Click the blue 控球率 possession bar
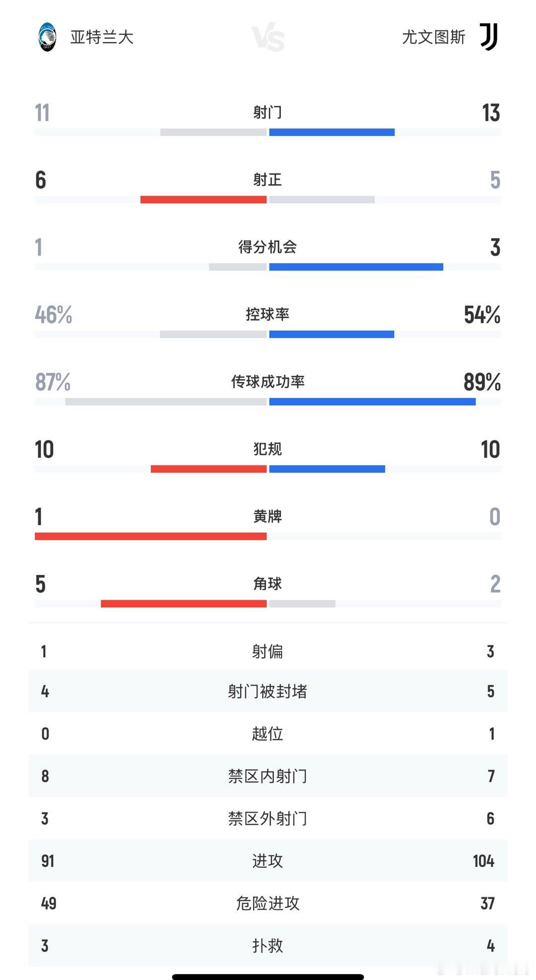Image resolution: width=536 pixels, height=980 pixels. click(332, 335)
